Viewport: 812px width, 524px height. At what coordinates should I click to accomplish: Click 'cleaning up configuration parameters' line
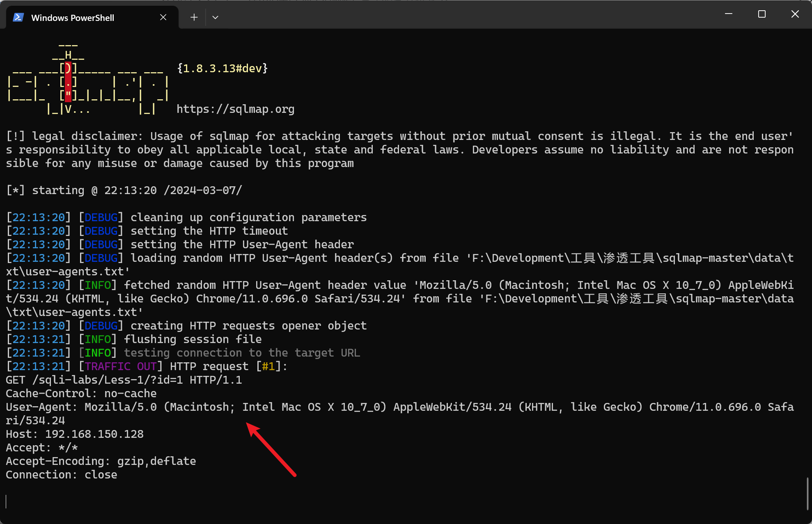pyautogui.click(x=186, y=217)
